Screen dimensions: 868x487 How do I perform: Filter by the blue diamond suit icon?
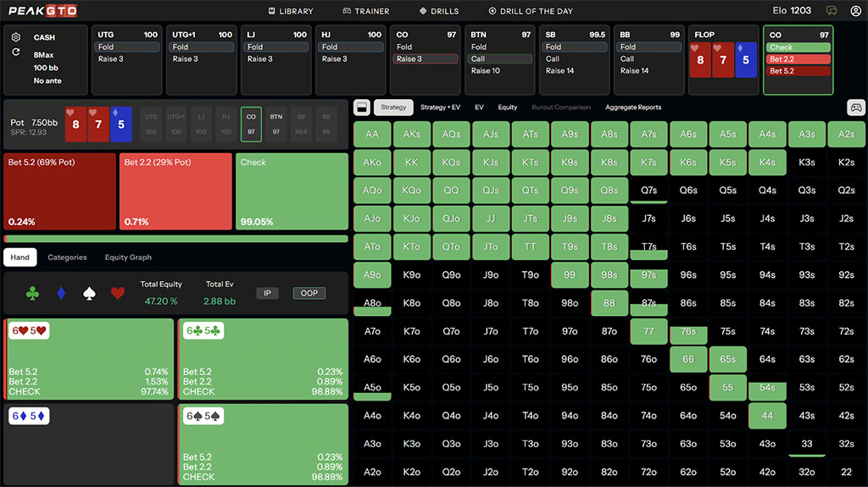point(60,293)
